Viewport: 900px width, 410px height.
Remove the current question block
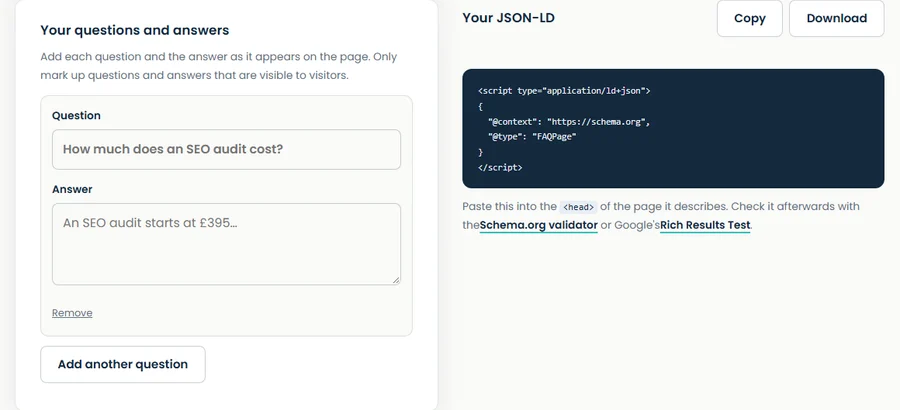pos(72,313)
